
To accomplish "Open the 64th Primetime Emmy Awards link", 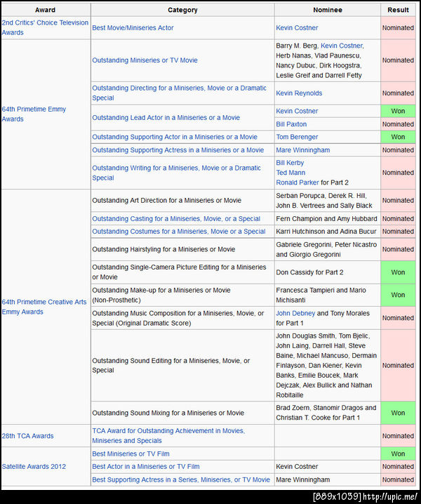I will [x=34, y=114].
